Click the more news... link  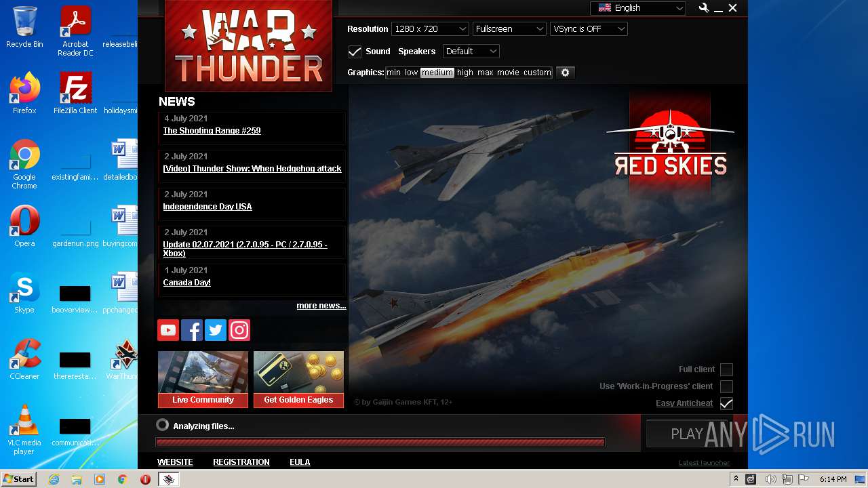tap(321, 306)
